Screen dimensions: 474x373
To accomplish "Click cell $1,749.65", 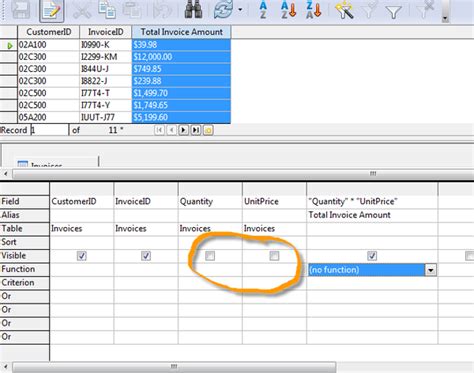I will (181, 105).
